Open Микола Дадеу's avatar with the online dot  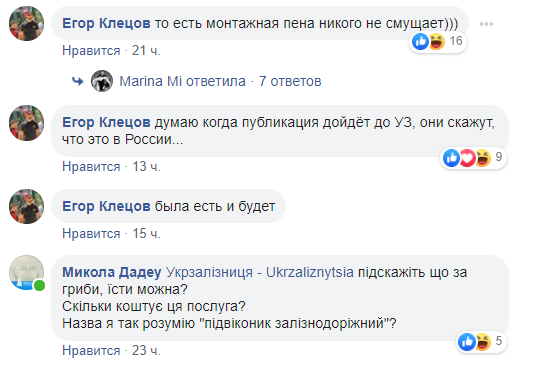pyautogui.click(x=26, y=273)
